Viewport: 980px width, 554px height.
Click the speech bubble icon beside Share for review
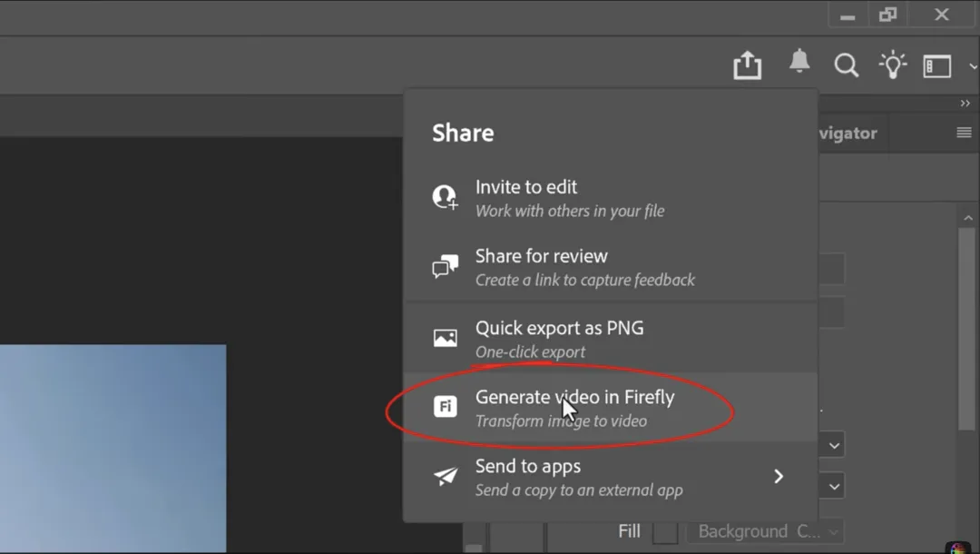pyautogui.click(x=445, y=266)
